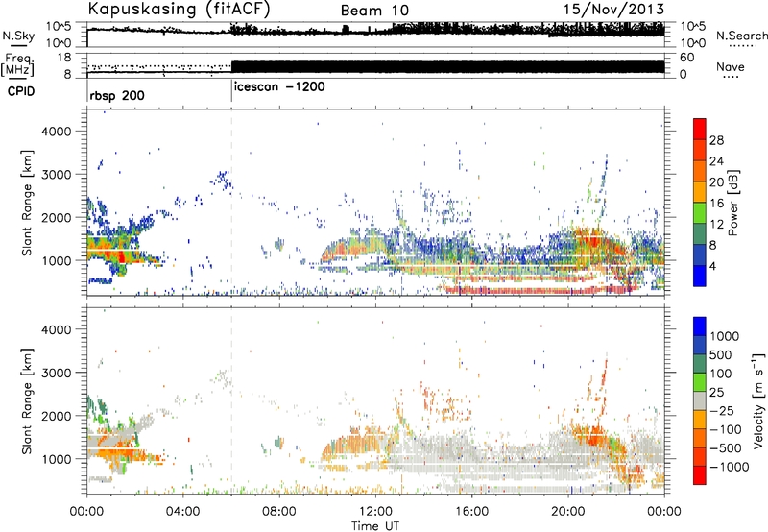The width and height of the screenshot is (768, 532).
Task: Click the blue 1000 velocity colorbar segment
Action: [x=700, y=326]
